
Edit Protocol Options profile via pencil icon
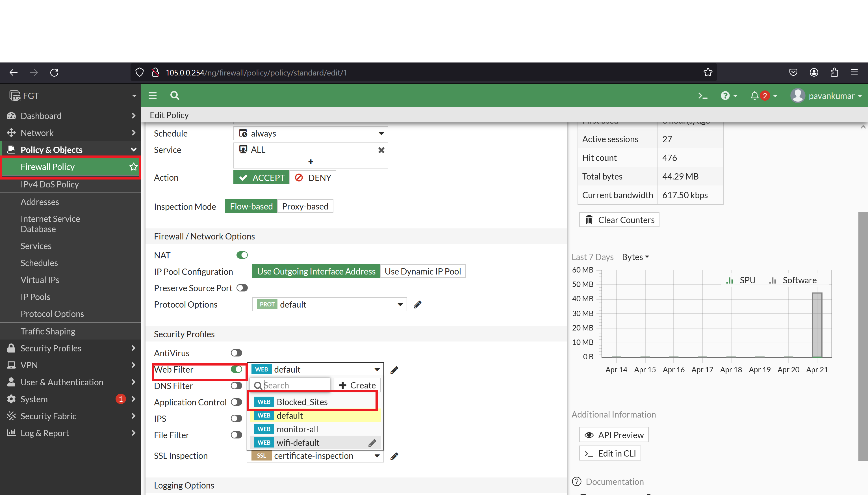[x=417, y=304]
